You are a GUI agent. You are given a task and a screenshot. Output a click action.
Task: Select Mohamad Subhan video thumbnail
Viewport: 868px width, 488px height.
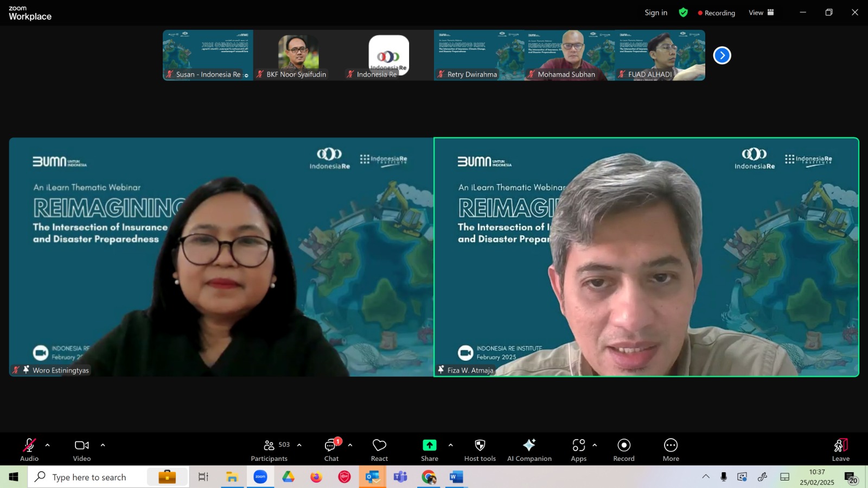(570, 55)
